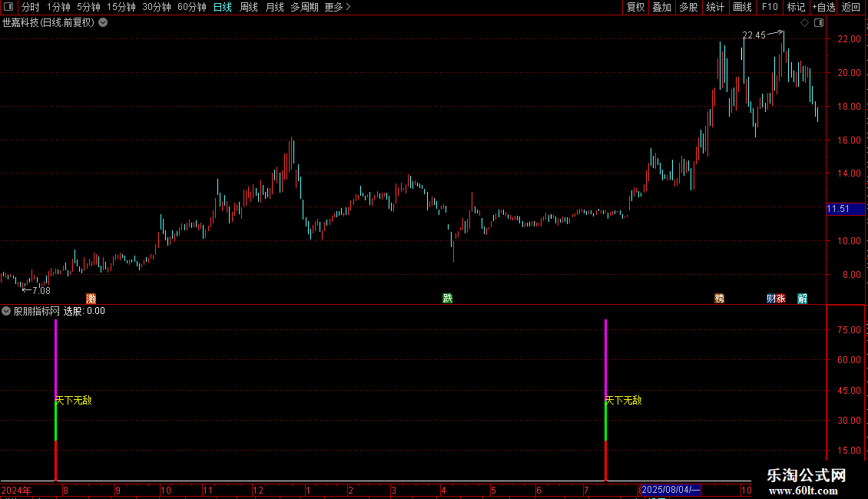Click the green 跌 event marker

(448, 299)
